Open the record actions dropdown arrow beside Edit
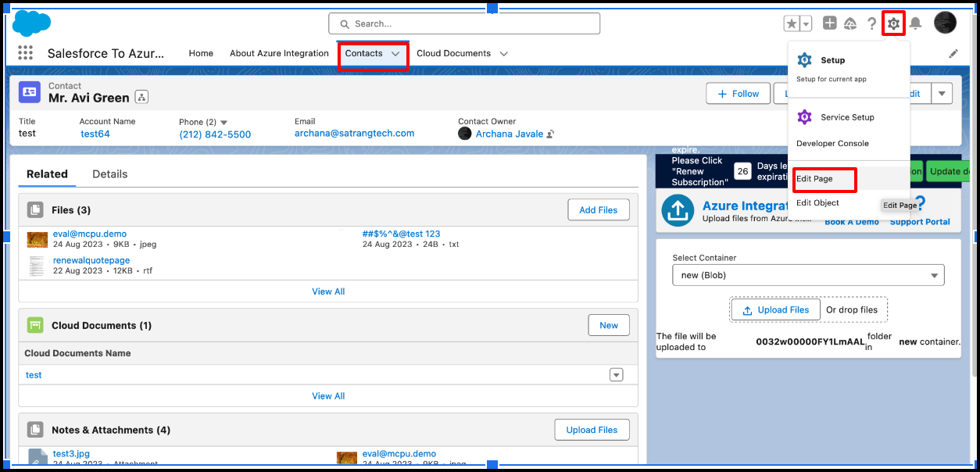 point(941,94)
